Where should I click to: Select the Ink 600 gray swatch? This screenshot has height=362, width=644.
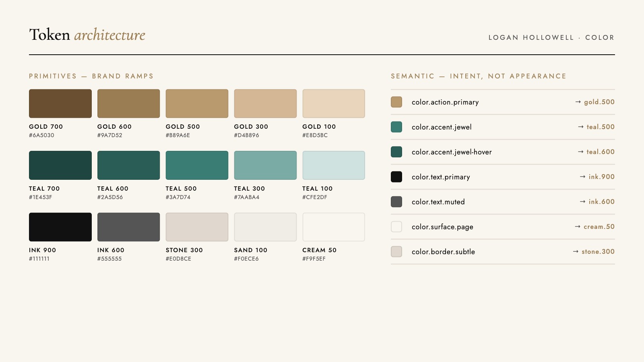pyautogui.click(x=129, y=227)
